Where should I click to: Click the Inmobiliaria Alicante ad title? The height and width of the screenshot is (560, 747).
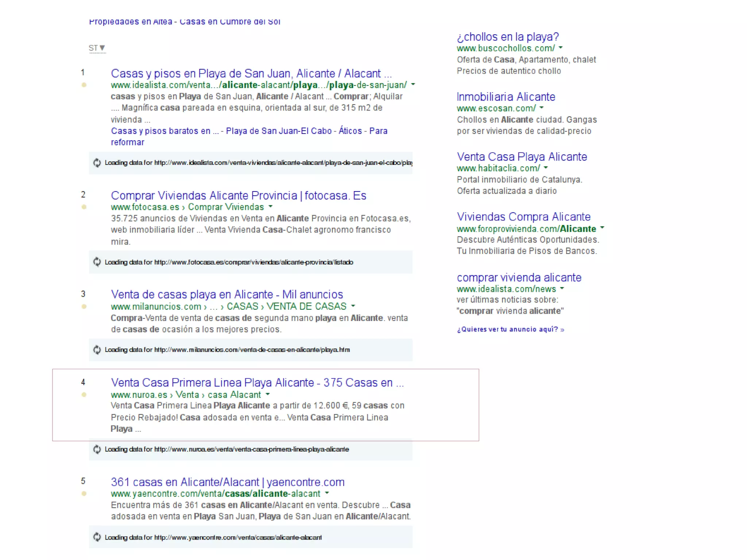(506, 97)
